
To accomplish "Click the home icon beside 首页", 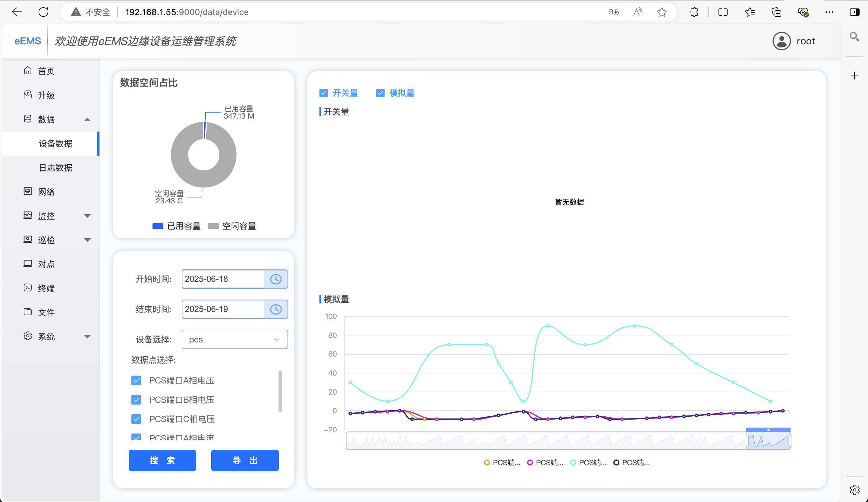I will [x=27, y=71].
